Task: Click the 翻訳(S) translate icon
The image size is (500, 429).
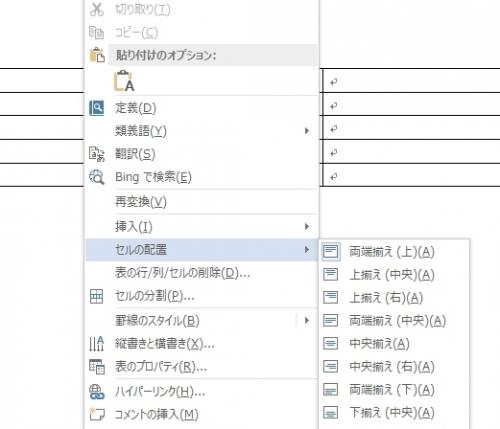Action: tap(97, 154)
